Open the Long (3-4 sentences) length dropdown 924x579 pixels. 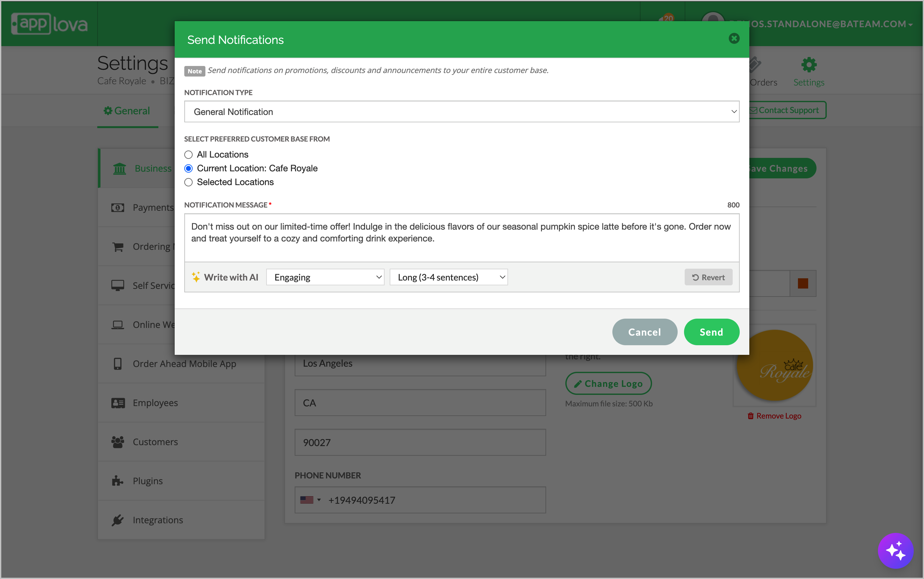449,277
